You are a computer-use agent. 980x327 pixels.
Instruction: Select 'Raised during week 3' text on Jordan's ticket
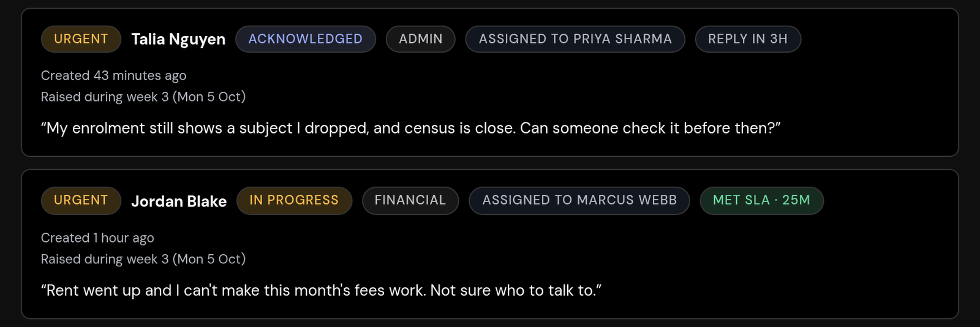[105, 259]
